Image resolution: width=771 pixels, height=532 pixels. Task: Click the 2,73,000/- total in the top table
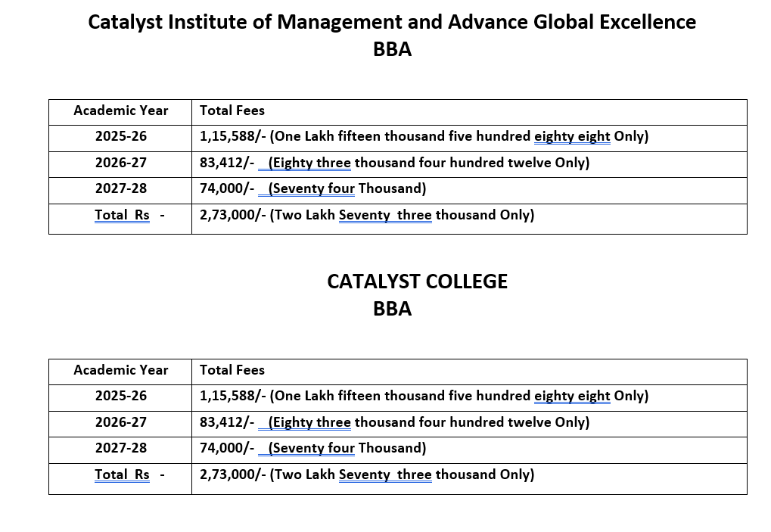[x=232, y=215]
